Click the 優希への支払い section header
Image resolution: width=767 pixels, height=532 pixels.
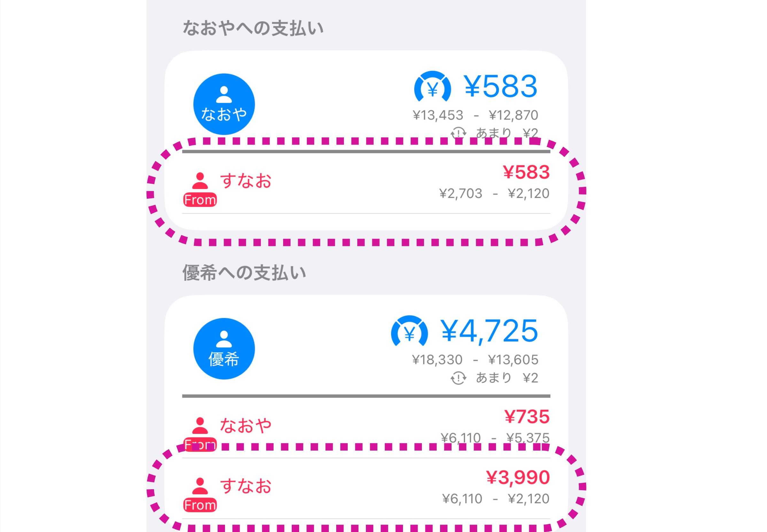(244, 273)
